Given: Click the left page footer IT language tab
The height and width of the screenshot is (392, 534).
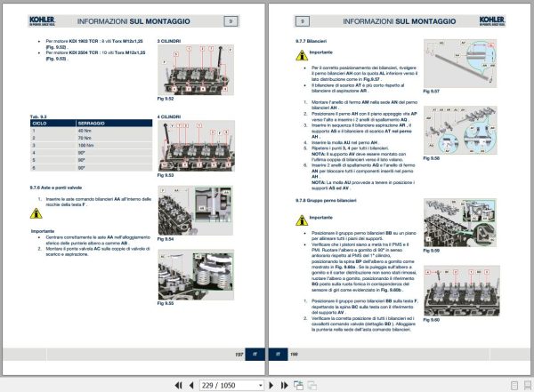Looking at the screenshot, I should click(255, 355).
